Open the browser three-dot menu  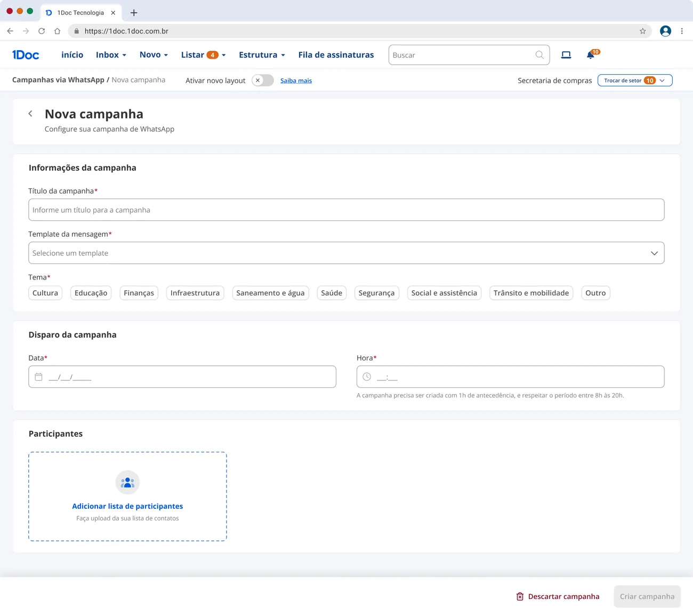click(x=682, y=31)
